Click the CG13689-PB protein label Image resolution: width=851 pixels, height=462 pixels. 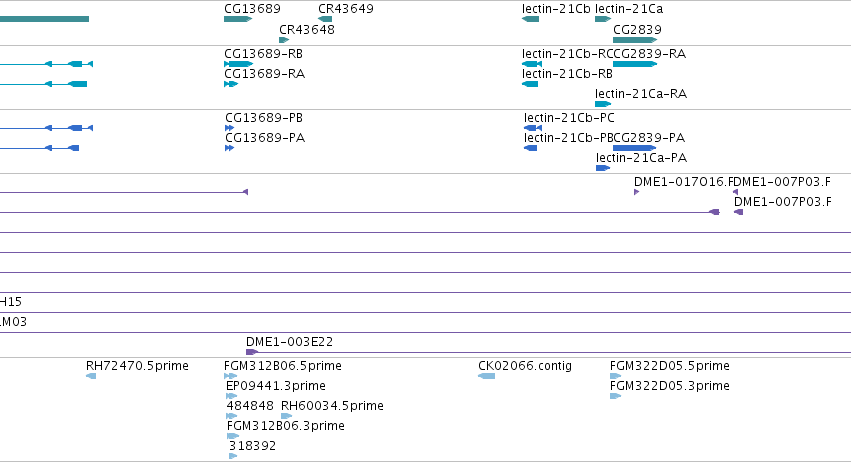point(264,118)
